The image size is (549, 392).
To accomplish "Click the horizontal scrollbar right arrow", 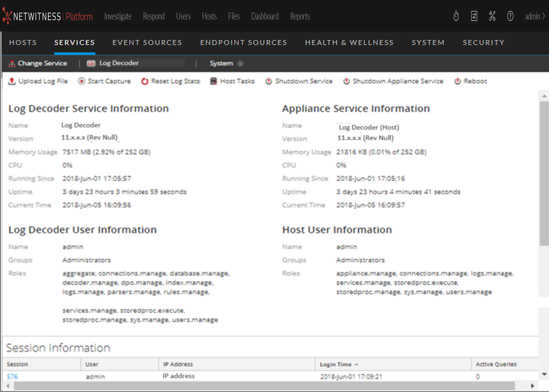I will pyautogui.click(x=532, y=386).
